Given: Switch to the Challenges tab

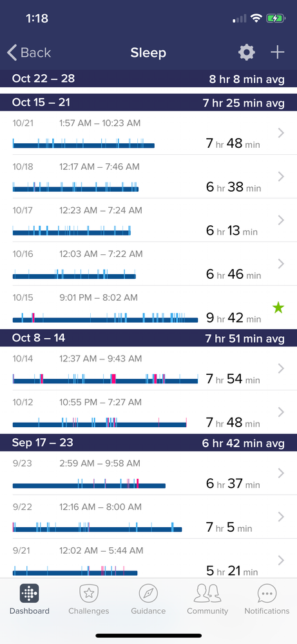Looking at the screenshot, I should click(89, 599).
